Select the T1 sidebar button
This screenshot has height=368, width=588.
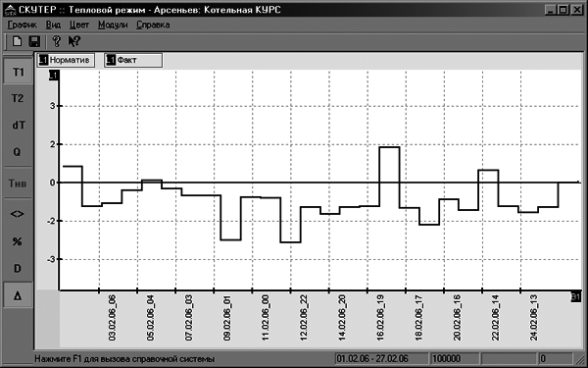coord(18,72)
